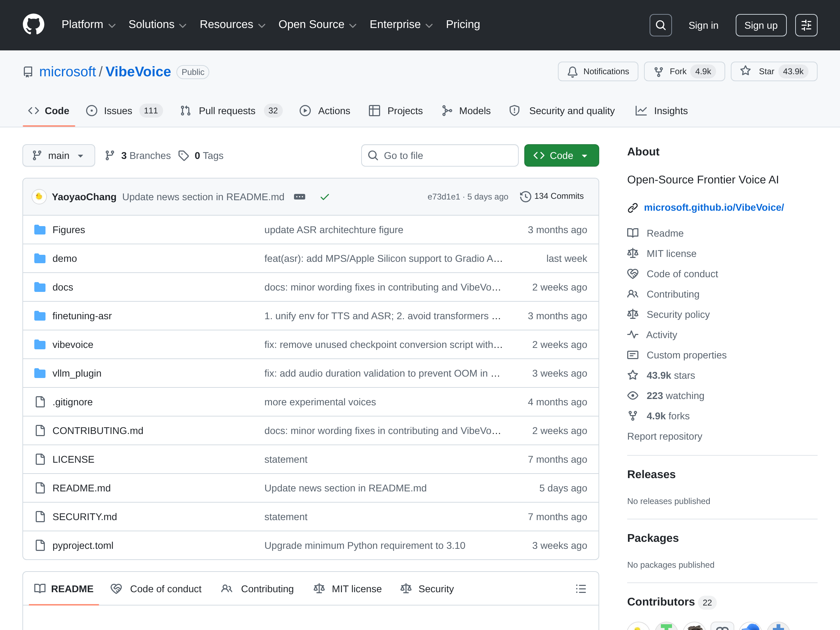Click the GitHub logo icon

[33, 25]
